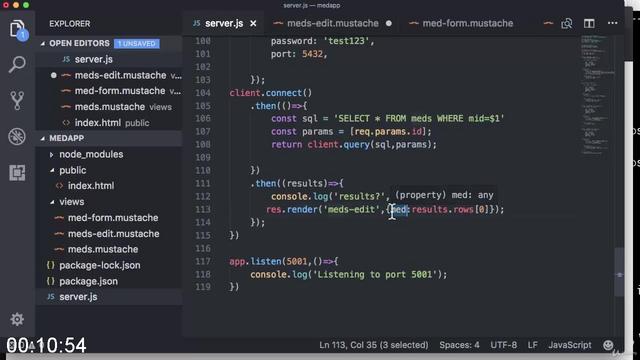Click the SQL string on line 106
640x360 pixels.
tap(419, 119)
